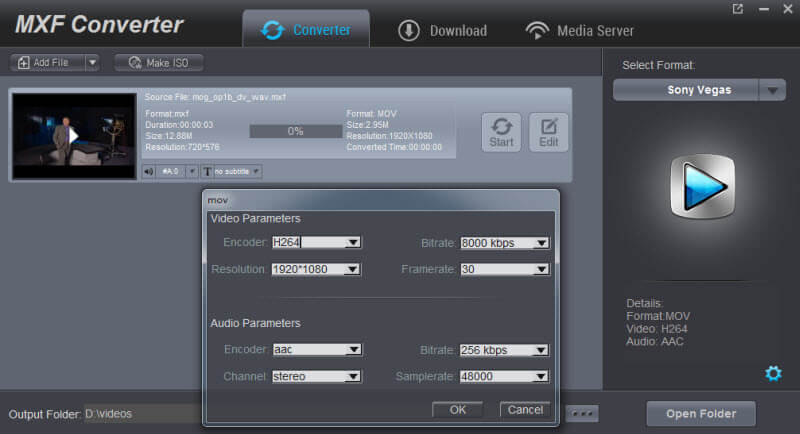800x434 pixels.
Task: Expand the Select Format dropdown arrow
Action: 772,90
